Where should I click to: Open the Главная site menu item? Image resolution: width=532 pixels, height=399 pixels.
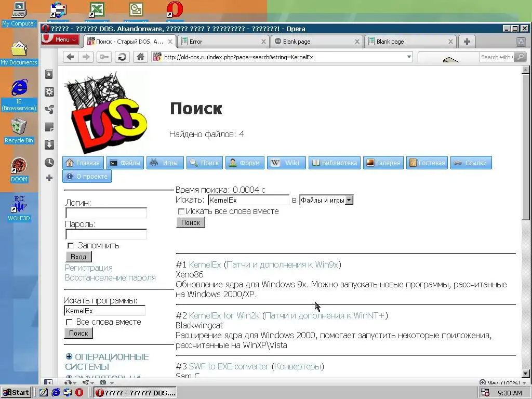(83, 163)
